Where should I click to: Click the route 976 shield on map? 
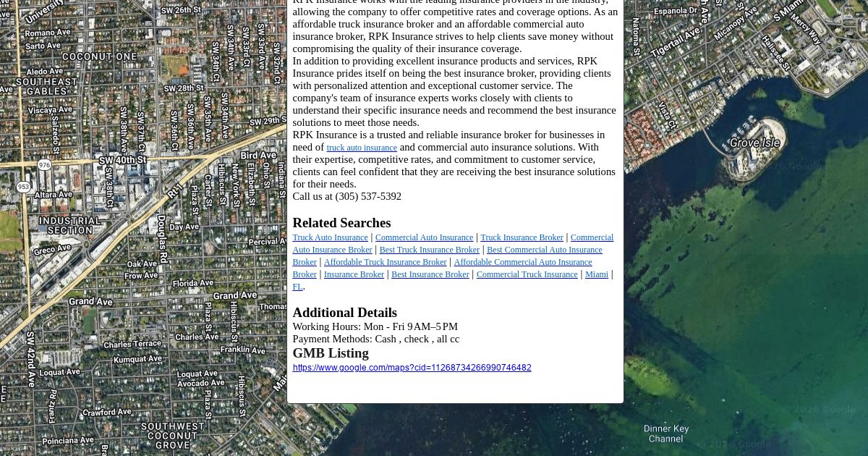pyautogui.click(x=45, y=165)
